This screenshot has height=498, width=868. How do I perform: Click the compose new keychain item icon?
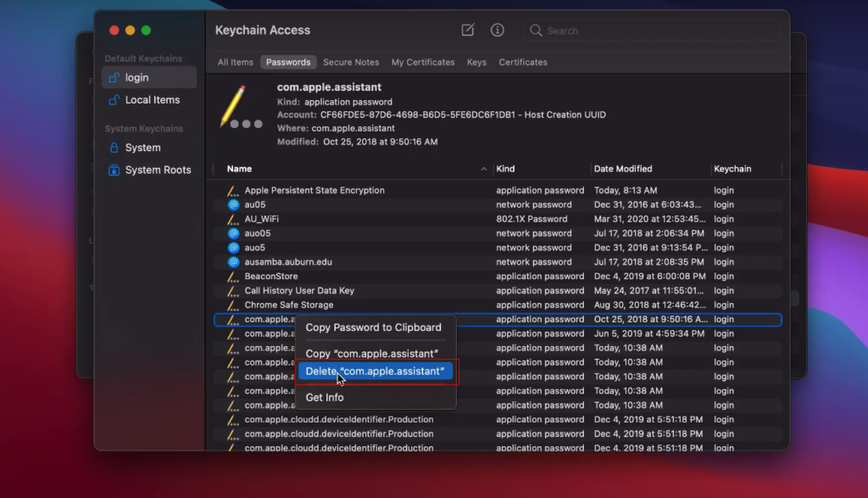click(x=468, y=31)
